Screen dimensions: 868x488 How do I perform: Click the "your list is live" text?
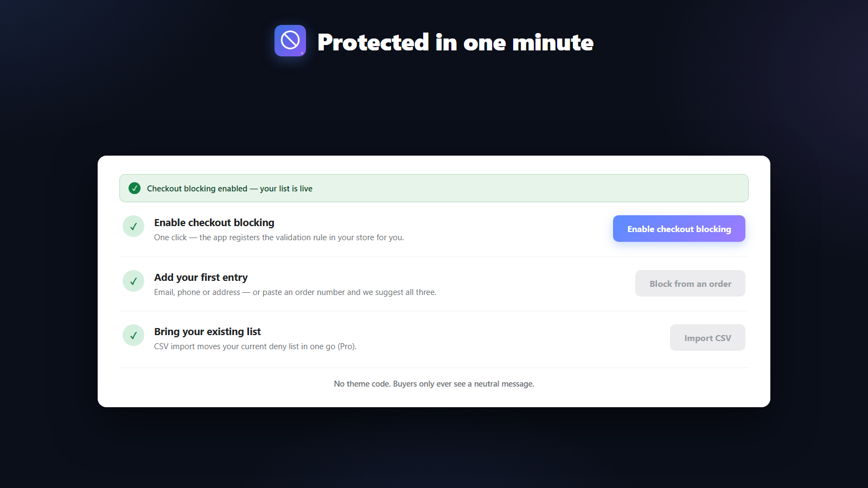[286, 189]
